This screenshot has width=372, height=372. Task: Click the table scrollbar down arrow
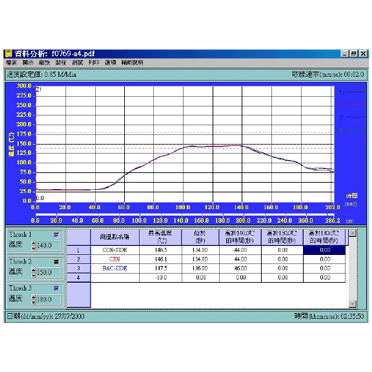pyautogui.click(x=353, y=304)
